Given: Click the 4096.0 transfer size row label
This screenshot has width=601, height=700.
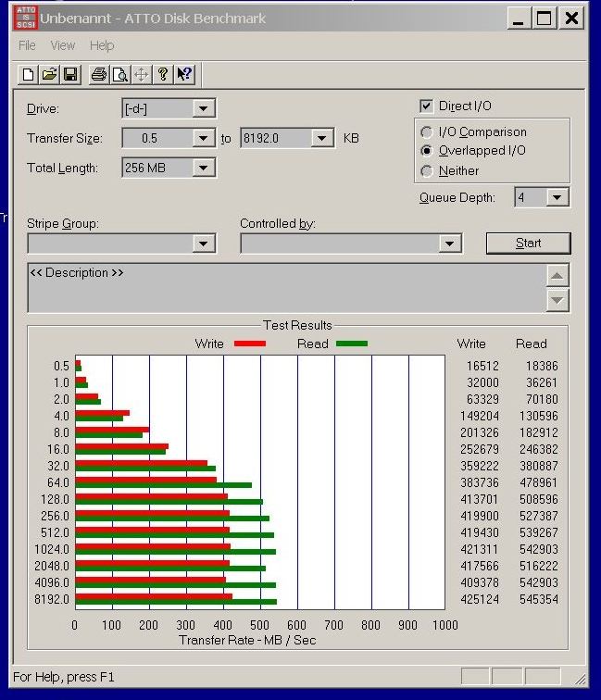Looking at the screenshot, I should click(x=52, y=583).
